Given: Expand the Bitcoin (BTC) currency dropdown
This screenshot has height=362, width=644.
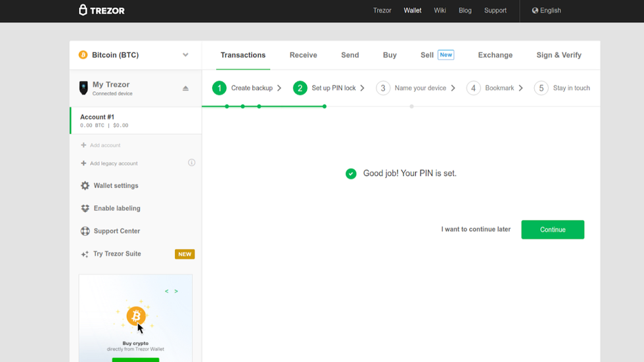Looking at the screenshot, I should (185, 55).
